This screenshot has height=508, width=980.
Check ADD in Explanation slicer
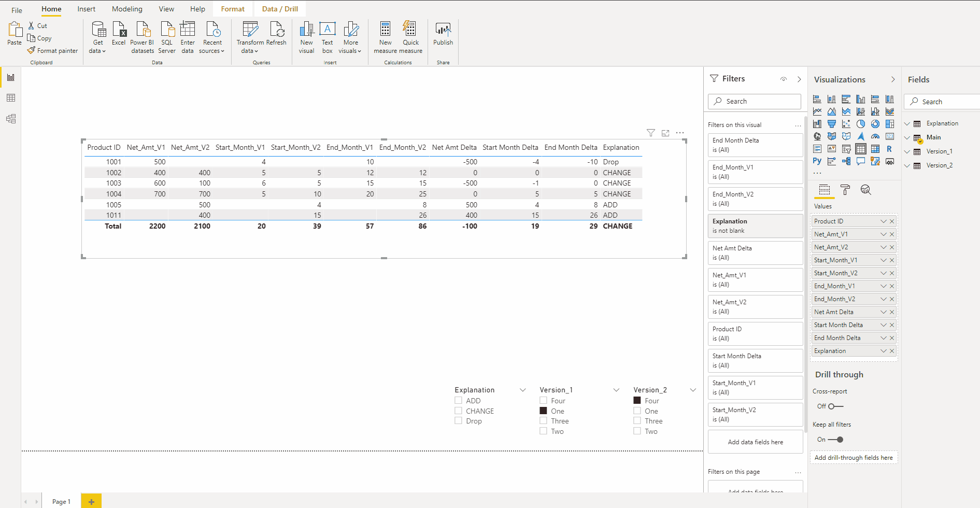pos(458,400)
